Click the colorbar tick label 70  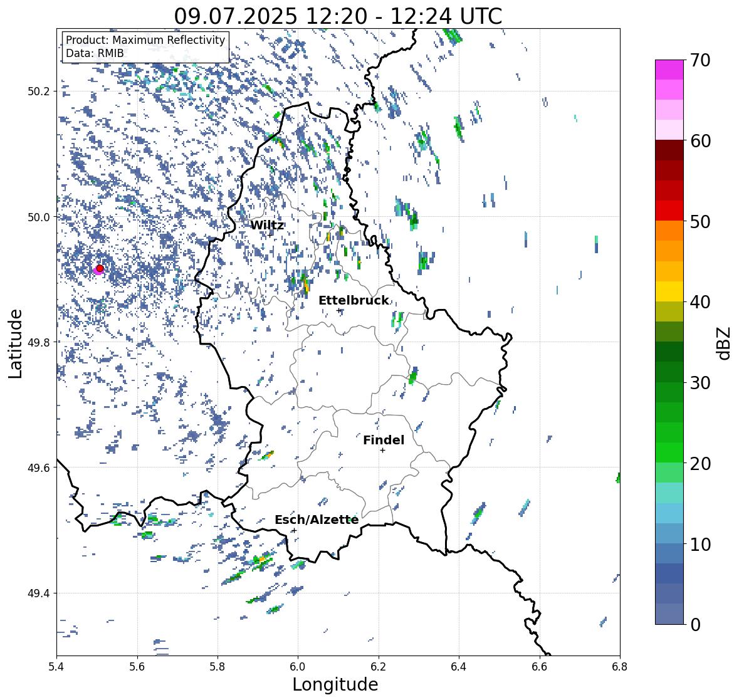(700, 60)
